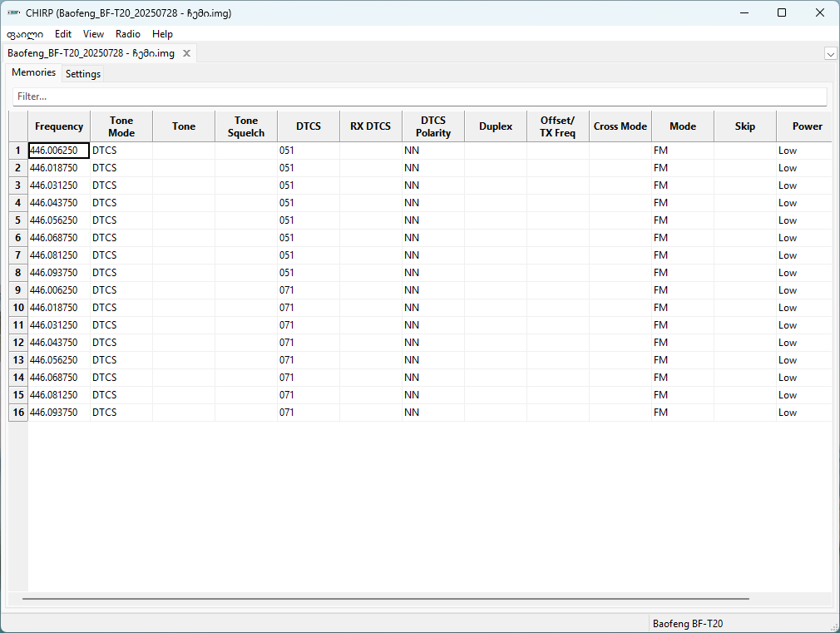Open the Radio menu

click(127, 34)
